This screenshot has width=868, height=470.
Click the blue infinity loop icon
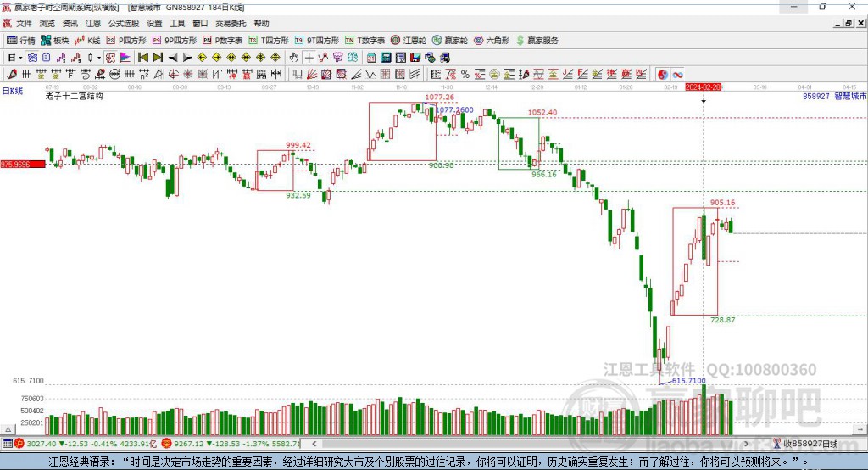tap(677, 75)
